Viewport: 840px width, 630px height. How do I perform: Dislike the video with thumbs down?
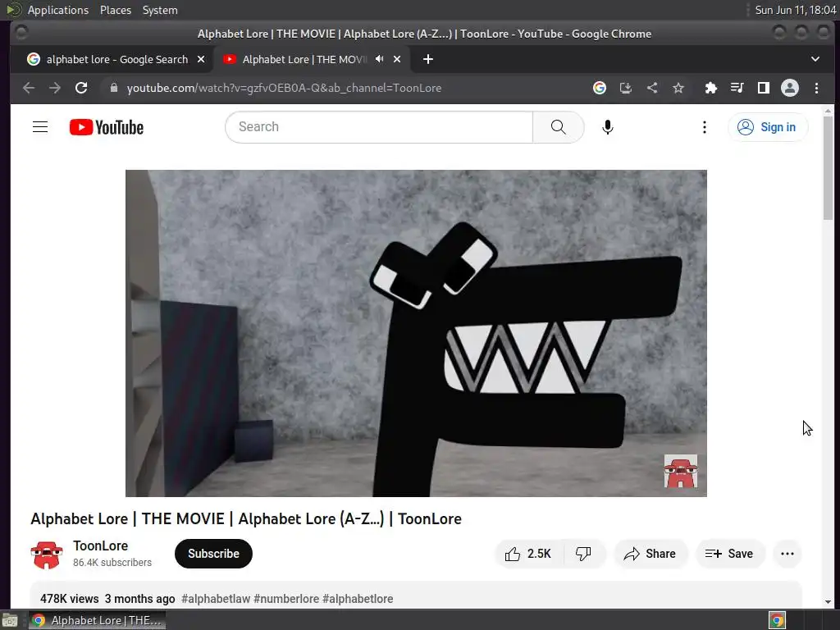[583, 554]
